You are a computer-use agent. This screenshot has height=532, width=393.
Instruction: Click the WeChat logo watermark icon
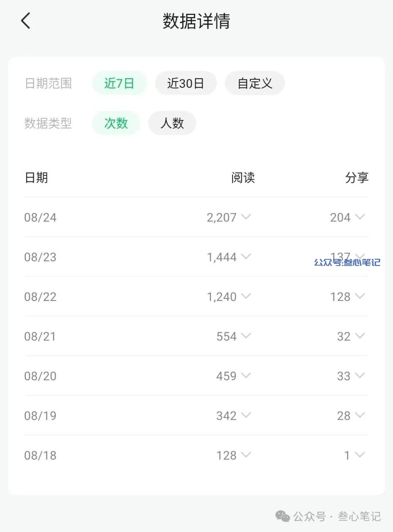283,517
